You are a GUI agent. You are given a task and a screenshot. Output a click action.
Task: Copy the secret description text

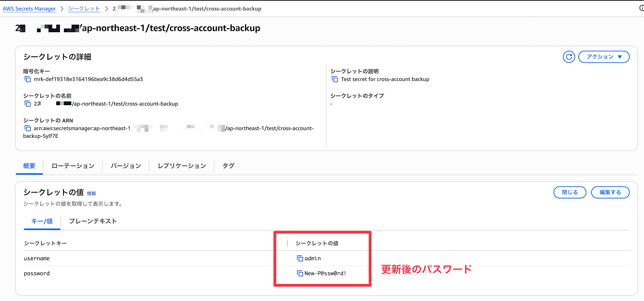(x=335, y=79)
